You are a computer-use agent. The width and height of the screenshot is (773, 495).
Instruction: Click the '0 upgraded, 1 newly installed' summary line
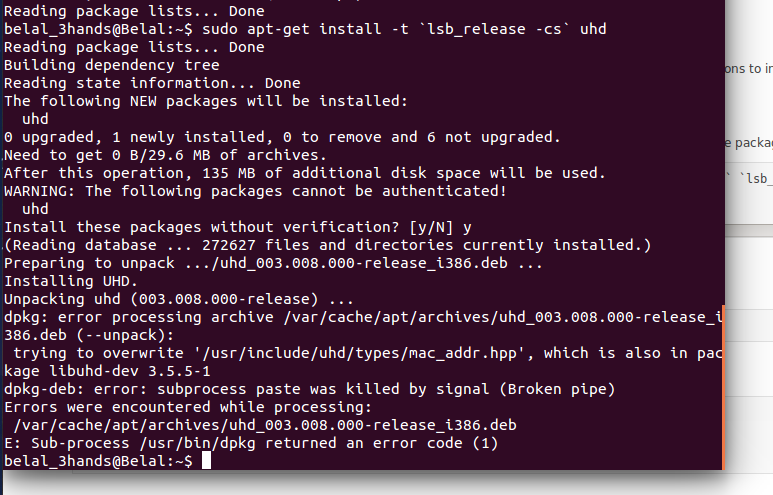[282, 137]
